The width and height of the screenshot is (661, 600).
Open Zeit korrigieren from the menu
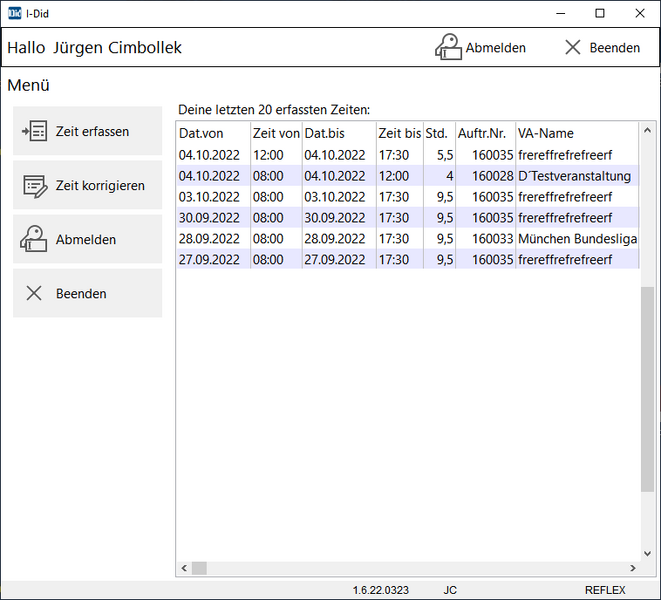pyautogui.click(x=88, y=185)
